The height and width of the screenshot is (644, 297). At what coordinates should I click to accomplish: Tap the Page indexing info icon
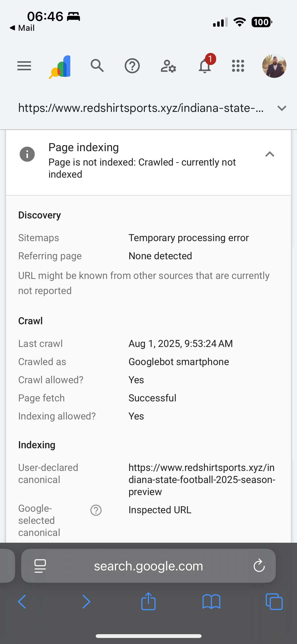click(x=27, y=154)
